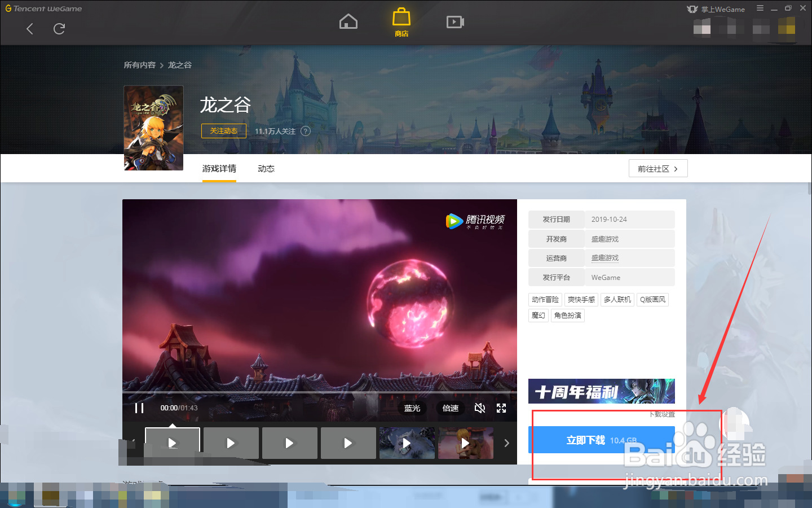Select the third video thumbnail
The image size is (812, 508).
290,443
